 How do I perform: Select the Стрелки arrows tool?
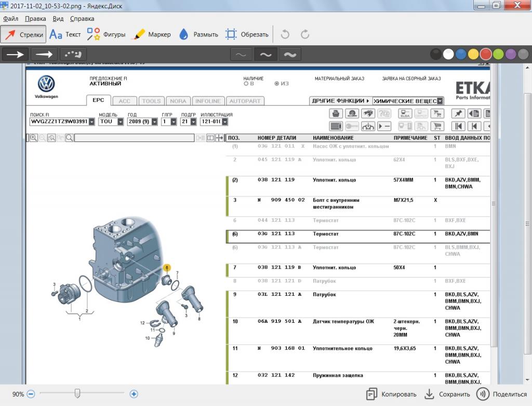click(x=23, y=34)
